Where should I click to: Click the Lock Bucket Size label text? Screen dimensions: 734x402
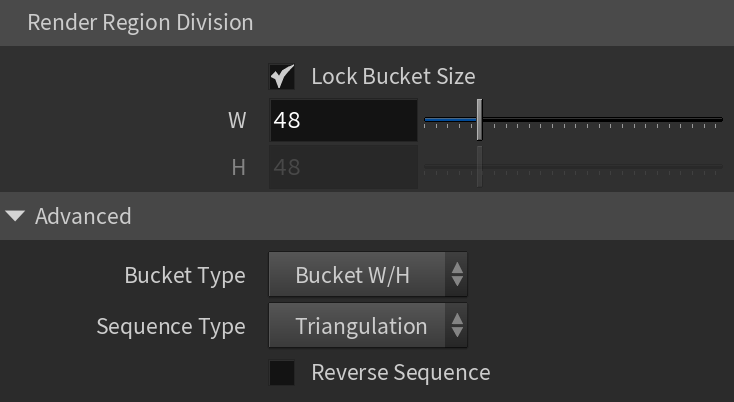[393, 77]
